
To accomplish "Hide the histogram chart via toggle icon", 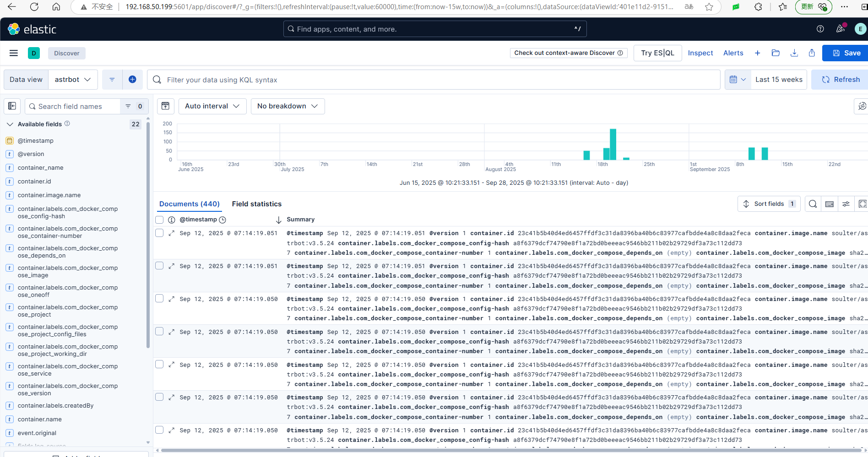I will (x=166, y=106).
